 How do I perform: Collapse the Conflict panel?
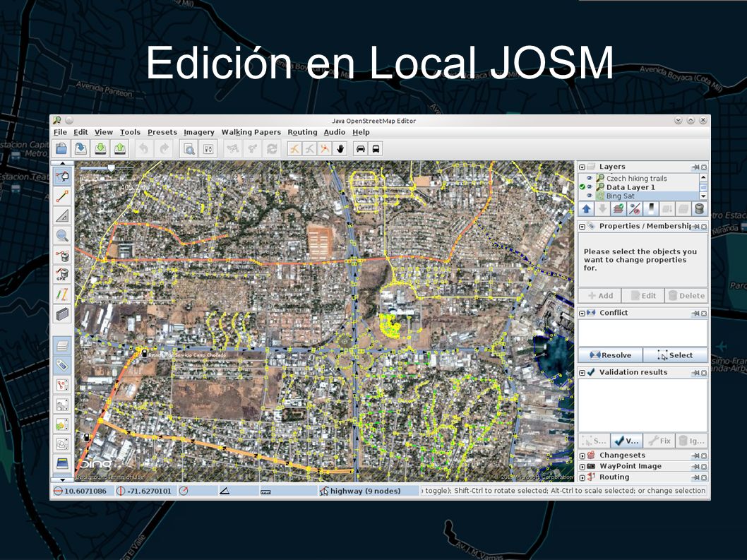point(582,313)
